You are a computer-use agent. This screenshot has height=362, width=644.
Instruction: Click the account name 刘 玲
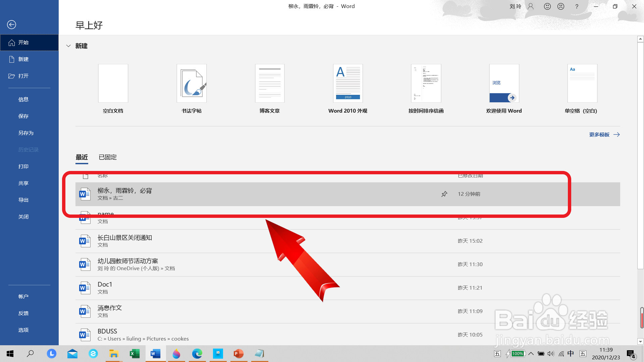(x=515, y=6)
